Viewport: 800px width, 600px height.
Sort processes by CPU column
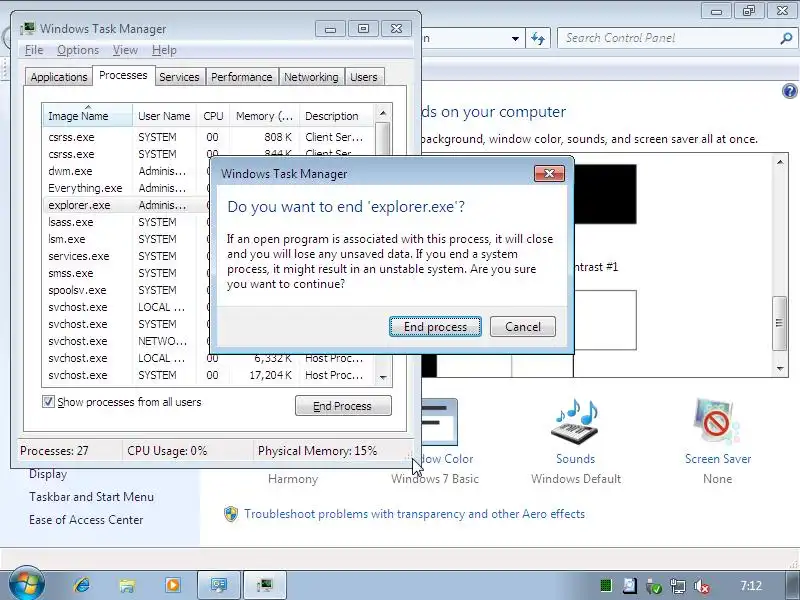[213, 116]
